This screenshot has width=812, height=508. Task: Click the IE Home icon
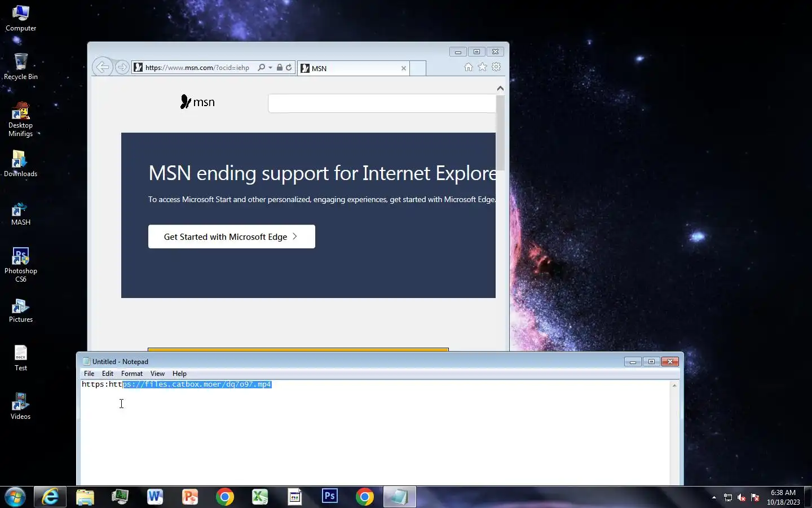click(468, 67)
